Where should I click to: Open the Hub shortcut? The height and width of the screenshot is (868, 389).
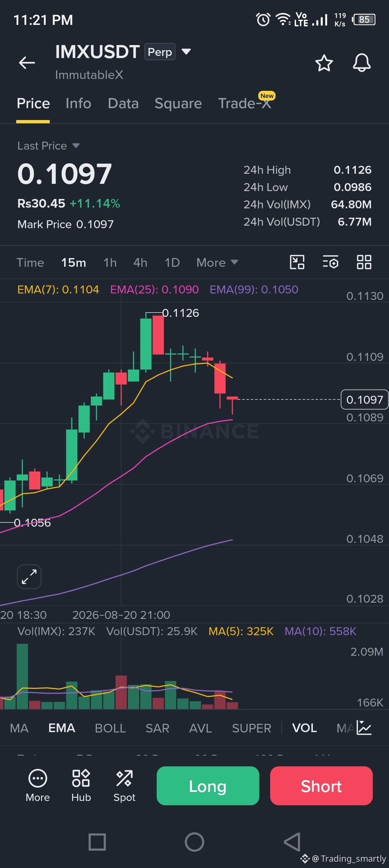click(x=81, y=785)
